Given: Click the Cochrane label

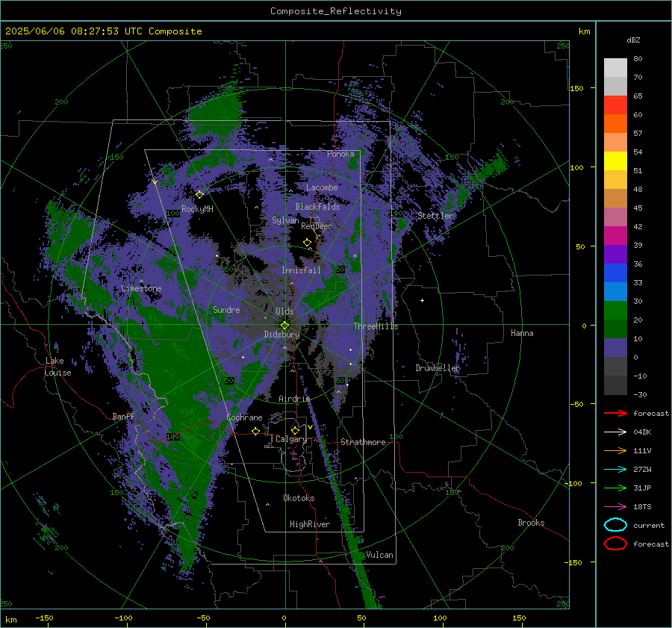Looking at the screenshot, I should click(244, 417).
